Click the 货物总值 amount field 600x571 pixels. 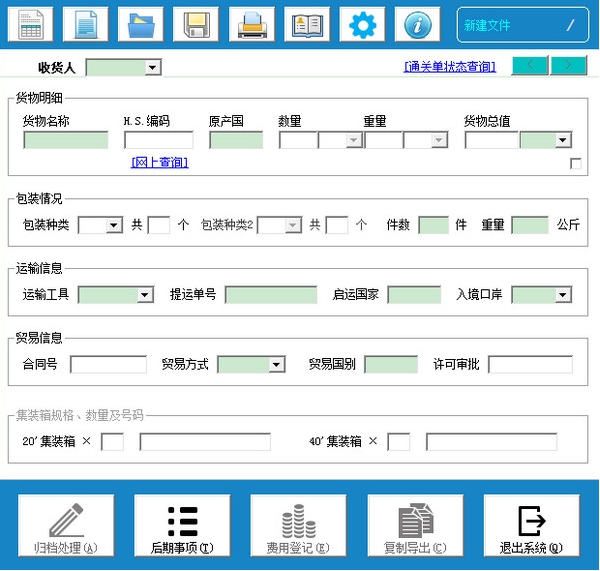[492, 140]
